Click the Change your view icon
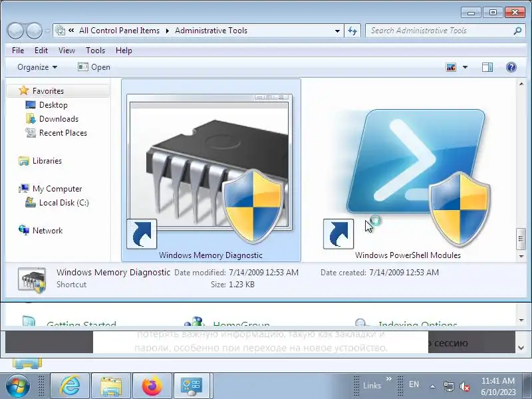 click(451, 67)
